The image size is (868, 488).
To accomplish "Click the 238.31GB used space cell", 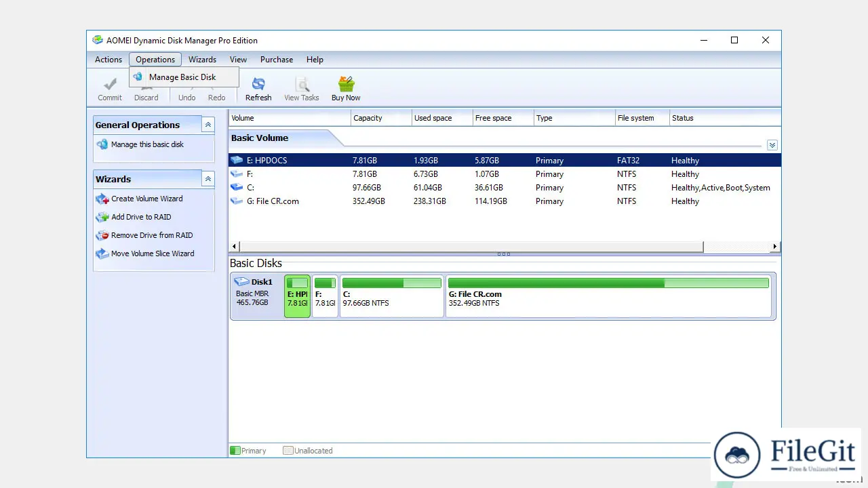I will coord(430,201).
